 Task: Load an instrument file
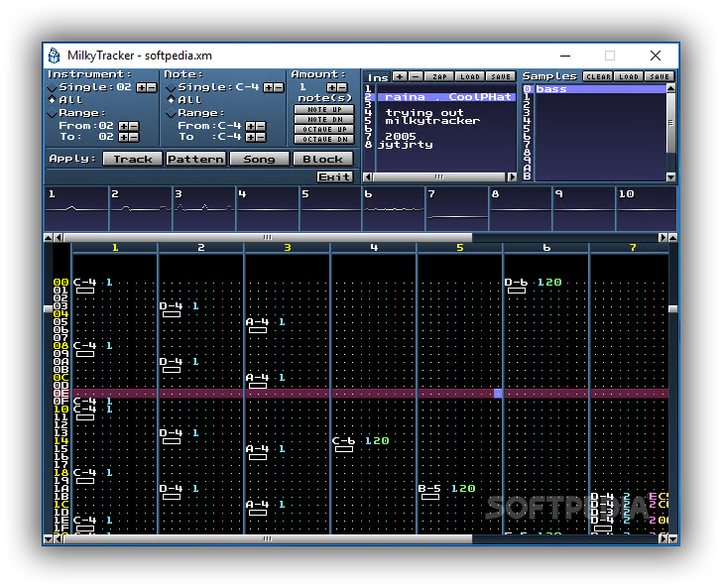coord(470,77)
